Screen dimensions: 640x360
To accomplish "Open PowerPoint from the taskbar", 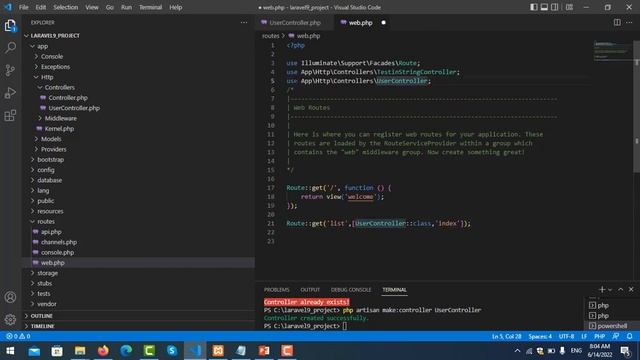I will click(264, 351).
